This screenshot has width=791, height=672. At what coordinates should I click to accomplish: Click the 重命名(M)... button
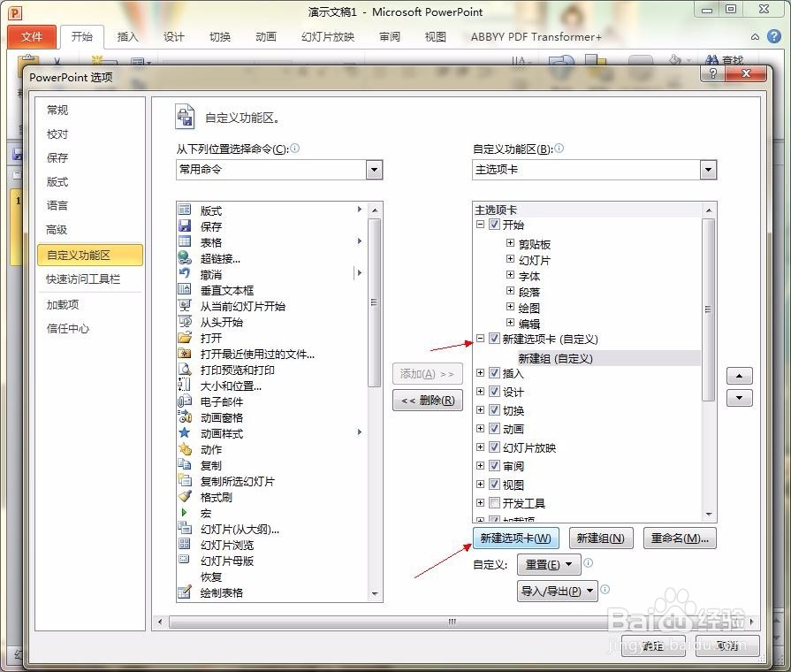point(680,538)
